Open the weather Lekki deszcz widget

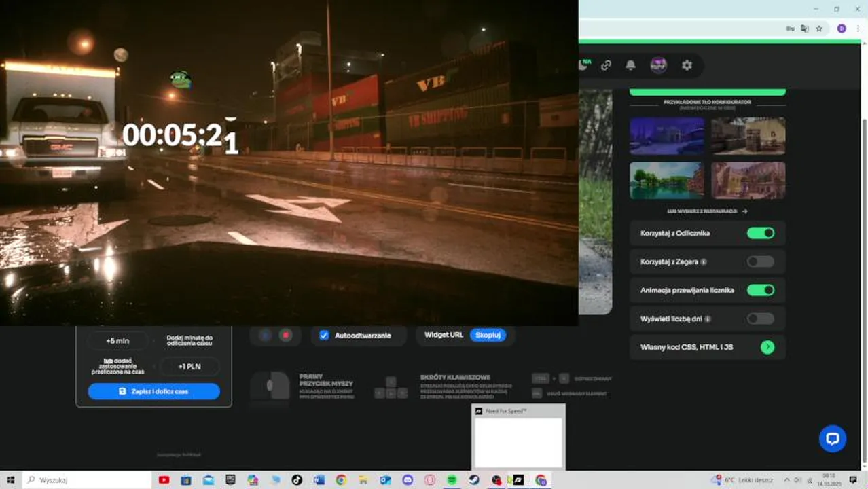tap(744, 480)
